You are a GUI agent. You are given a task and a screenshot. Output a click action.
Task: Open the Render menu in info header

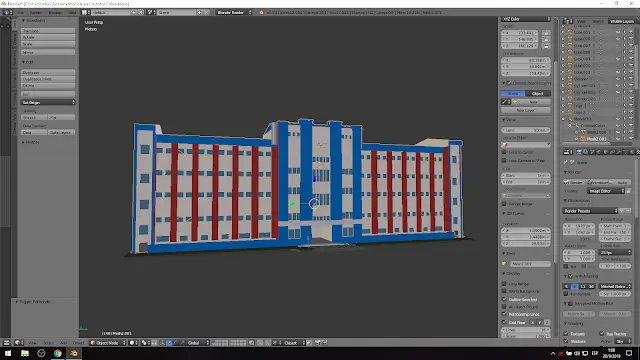tap(36, 13)
